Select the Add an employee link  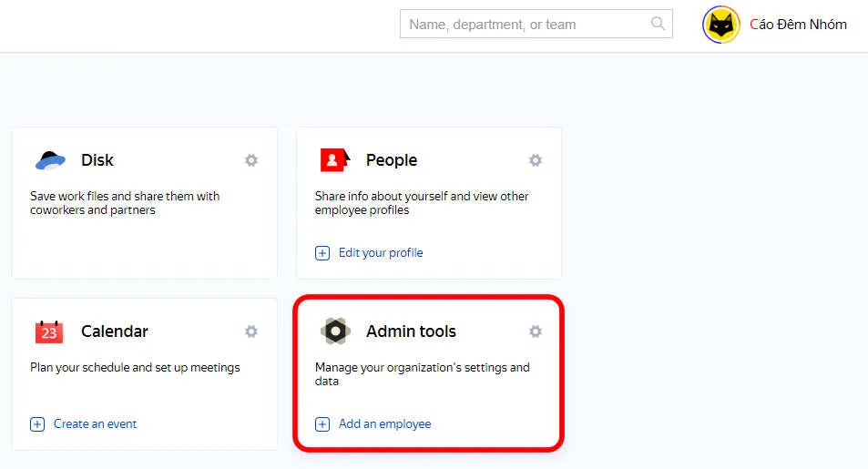(384, 424)
